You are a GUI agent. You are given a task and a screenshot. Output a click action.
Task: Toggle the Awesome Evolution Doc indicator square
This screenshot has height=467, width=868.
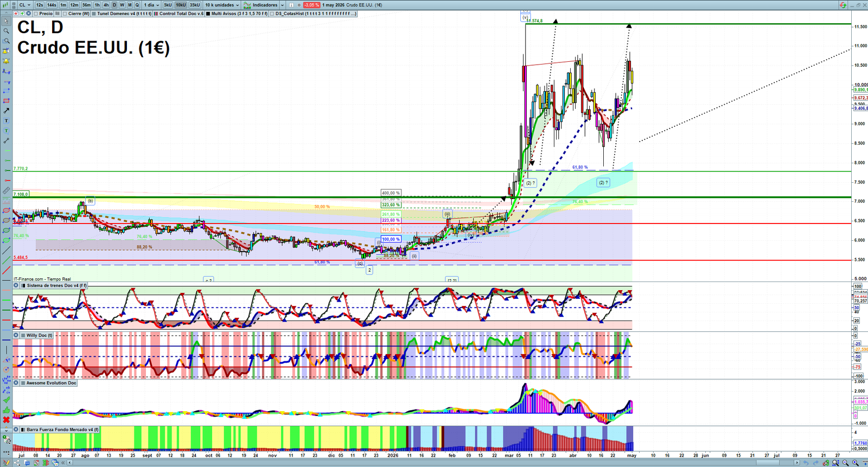coord(23,383)
